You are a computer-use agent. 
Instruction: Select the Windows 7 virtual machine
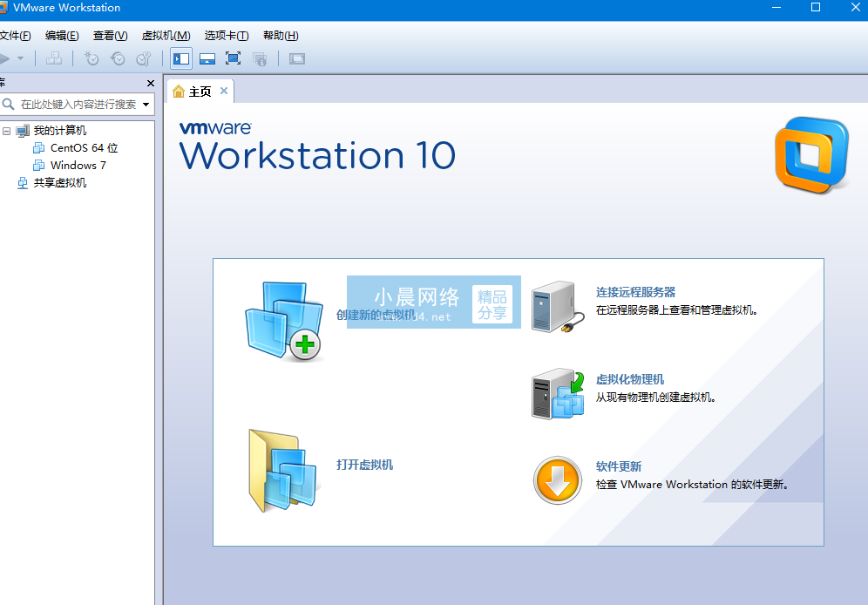[78, 165]
